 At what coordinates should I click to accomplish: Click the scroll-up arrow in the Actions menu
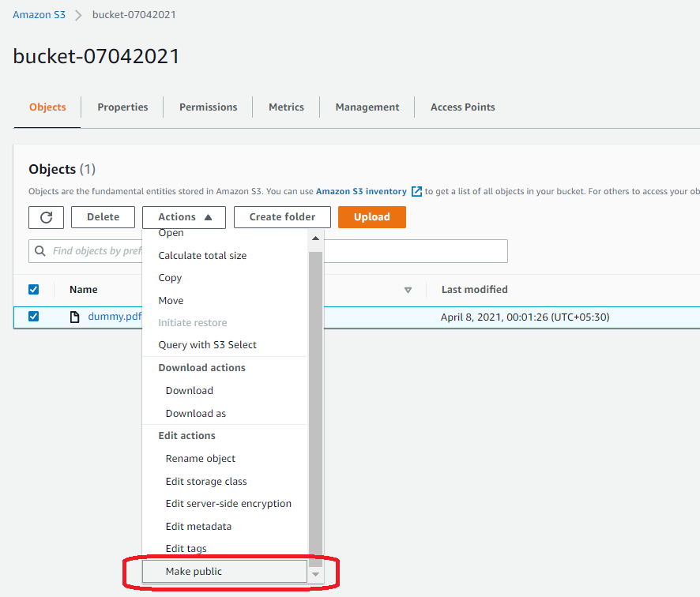[x=317, y=237]
